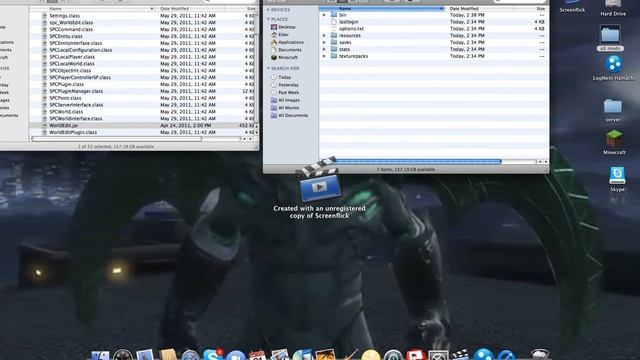Open the LogMeIn Hamachi desktop icon
The image size is (640, 360).
(613, 67)
